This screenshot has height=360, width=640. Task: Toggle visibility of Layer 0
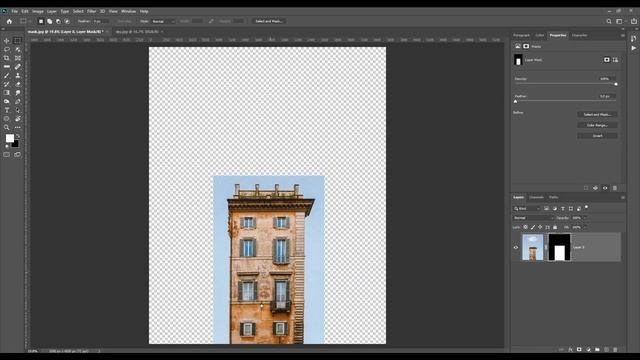[516, 247]
